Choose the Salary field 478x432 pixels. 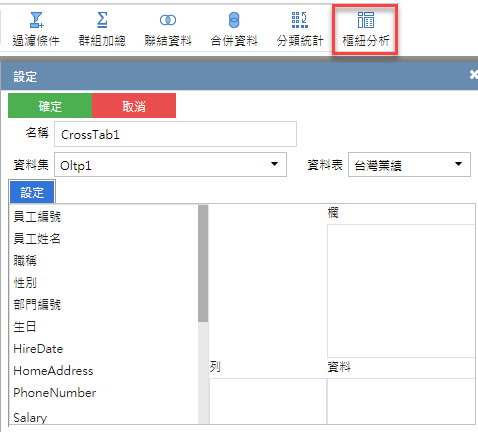coord(104,417)
